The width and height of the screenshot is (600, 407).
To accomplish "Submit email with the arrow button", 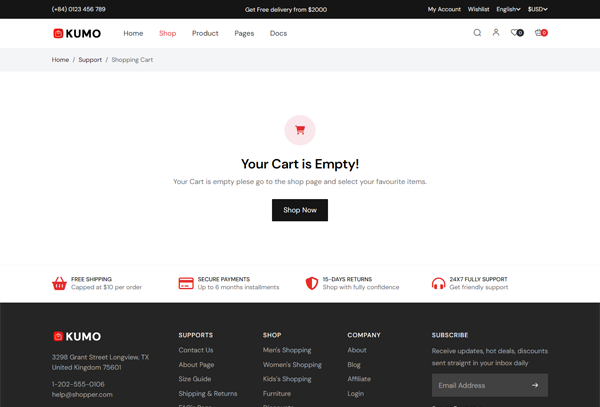I will (x=535, y=385).
